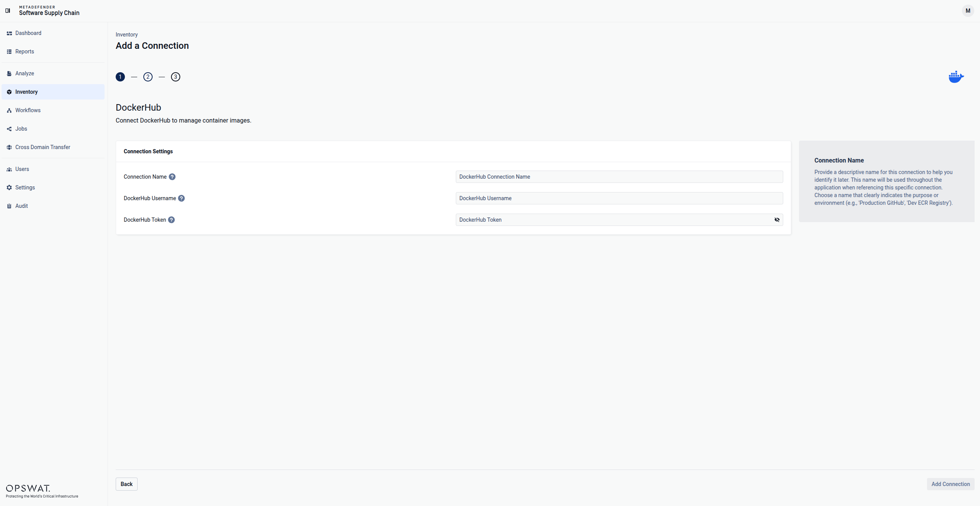Click the DockerHub Token help icon
This screenshot has width=980, height=506.
[171, 220]
